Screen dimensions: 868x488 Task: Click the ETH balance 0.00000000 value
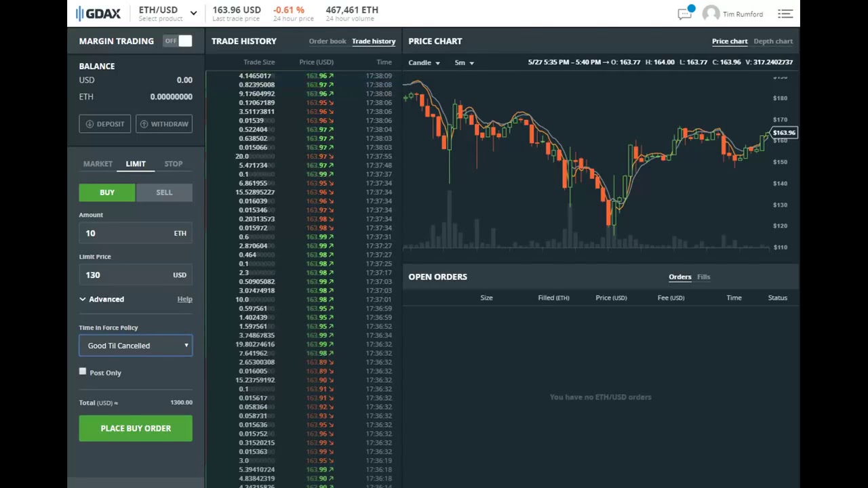point(171,97)
